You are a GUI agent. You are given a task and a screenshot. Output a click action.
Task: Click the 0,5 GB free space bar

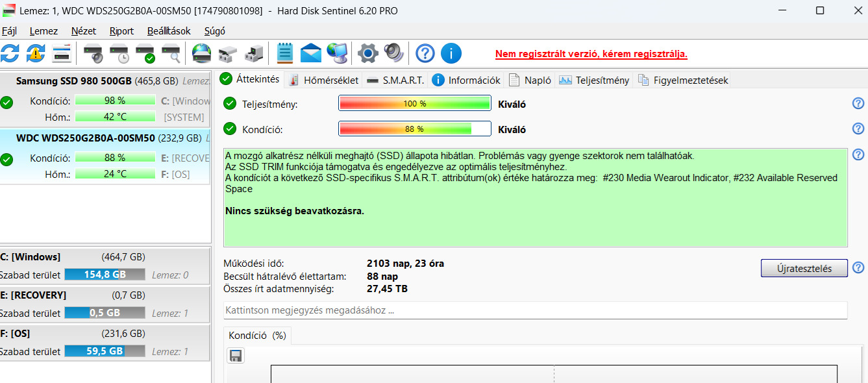pos(105,313)
